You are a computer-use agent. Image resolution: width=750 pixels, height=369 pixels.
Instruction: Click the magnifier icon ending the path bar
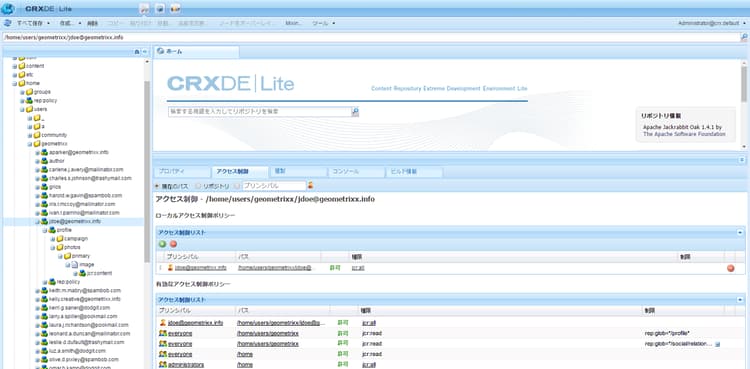[x=744, y=37]
